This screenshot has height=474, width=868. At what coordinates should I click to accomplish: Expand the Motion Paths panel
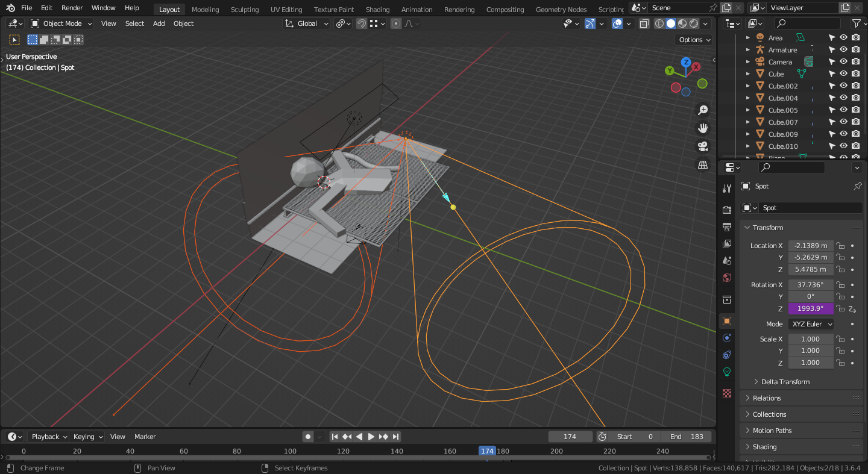(801, 431)
